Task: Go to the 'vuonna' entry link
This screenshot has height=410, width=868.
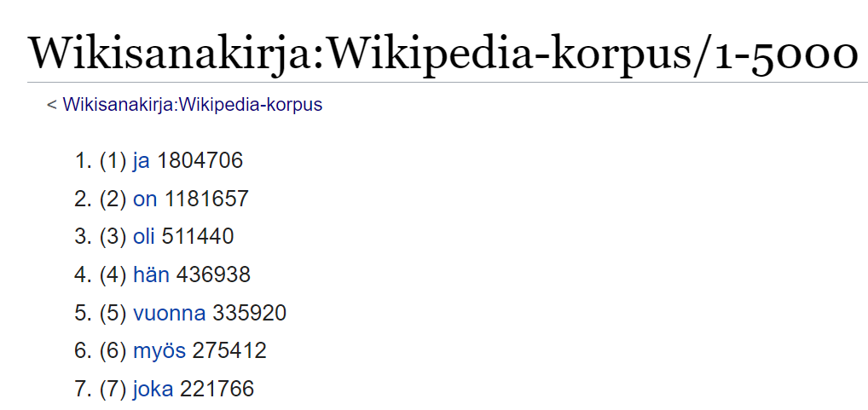Action: (170, 313)
